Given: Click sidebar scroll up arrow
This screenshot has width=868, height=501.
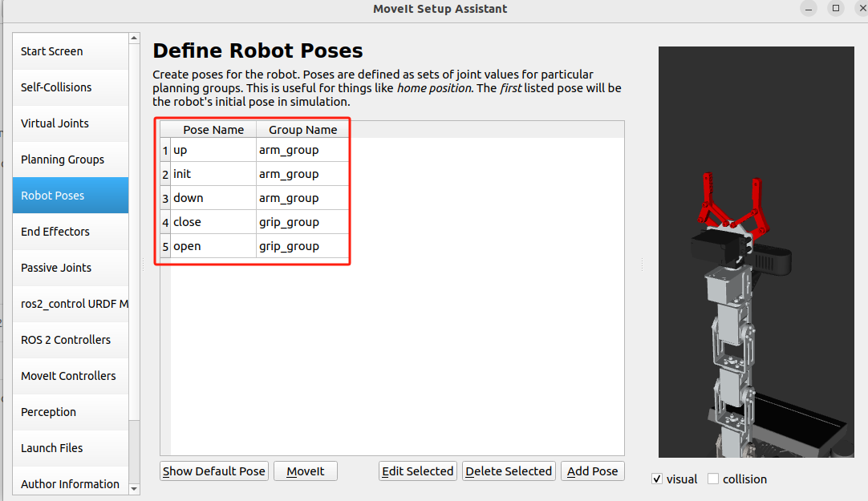Looking at the screenshot, I should coord(134,38).
